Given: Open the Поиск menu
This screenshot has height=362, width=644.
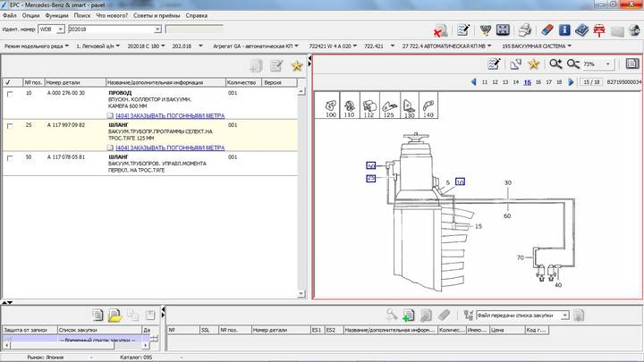Looking at the screenshot, I should click(82, 15).
